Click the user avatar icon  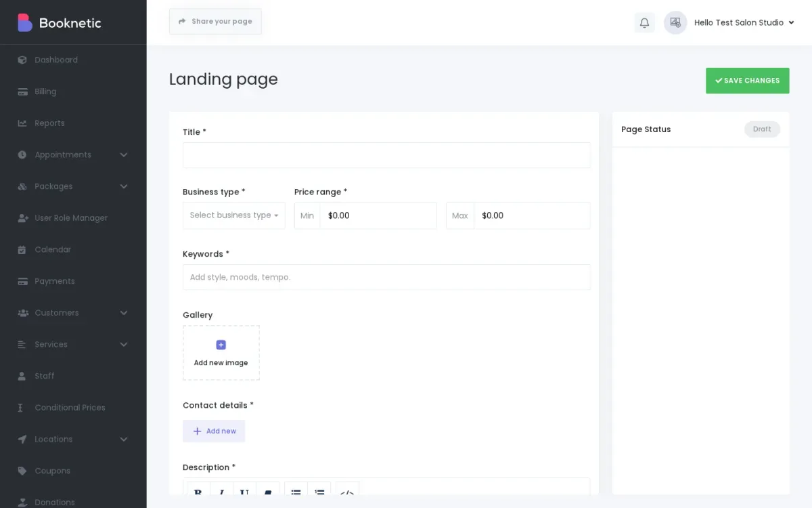[675, 22]
